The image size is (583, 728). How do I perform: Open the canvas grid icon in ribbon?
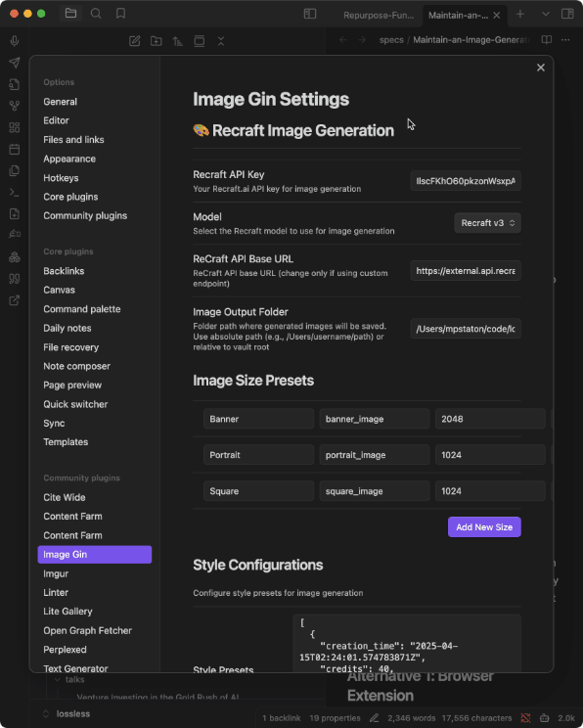pos(15,127)
